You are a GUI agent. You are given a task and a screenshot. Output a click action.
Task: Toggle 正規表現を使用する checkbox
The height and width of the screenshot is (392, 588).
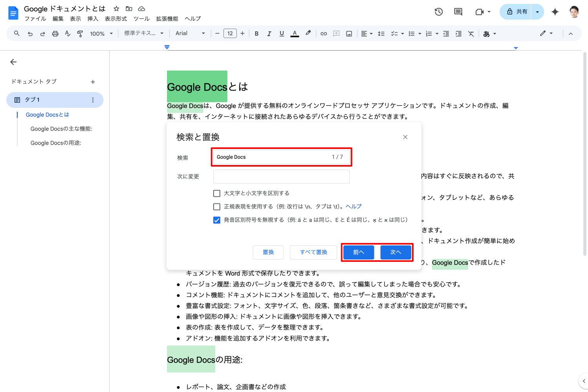coord(217,207)
